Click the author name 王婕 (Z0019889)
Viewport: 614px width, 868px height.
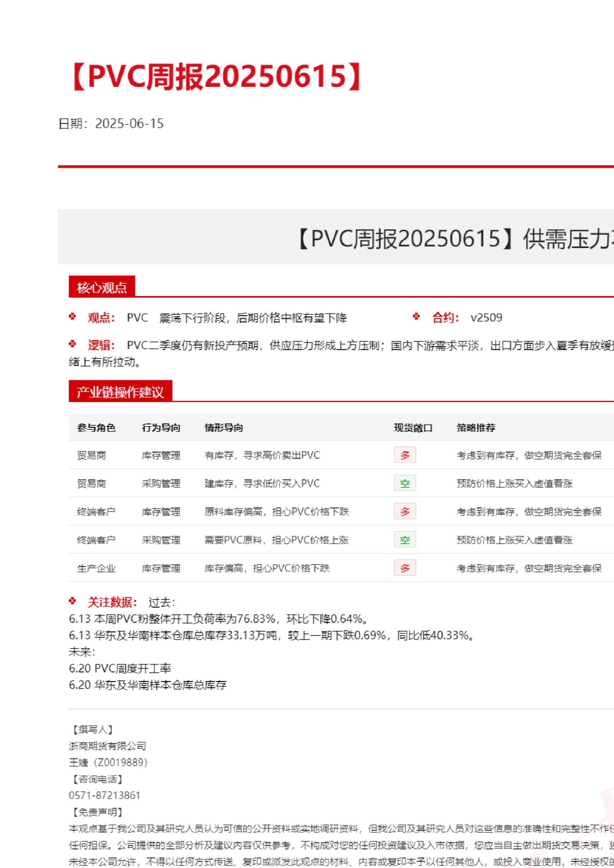pos(108,763)
